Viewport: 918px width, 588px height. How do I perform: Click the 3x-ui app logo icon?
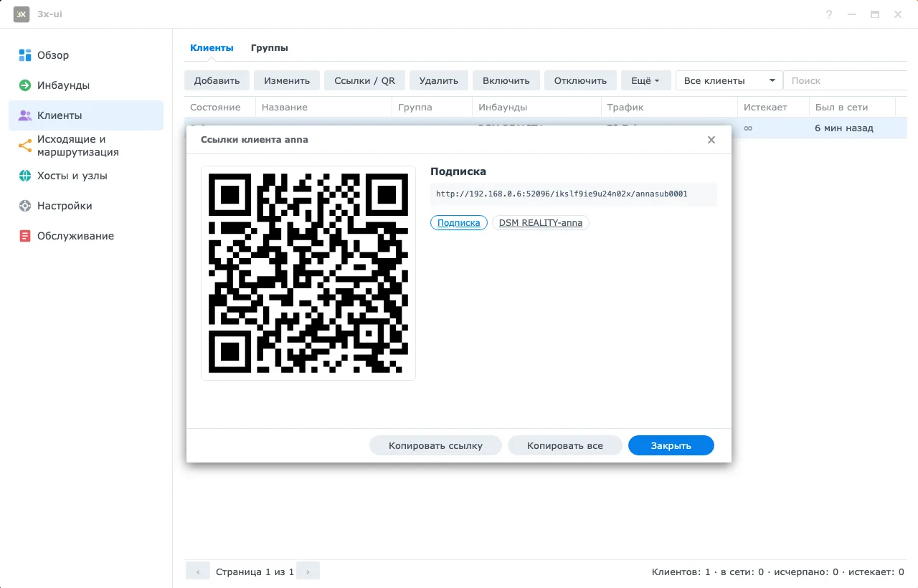[x=22, y=14]
